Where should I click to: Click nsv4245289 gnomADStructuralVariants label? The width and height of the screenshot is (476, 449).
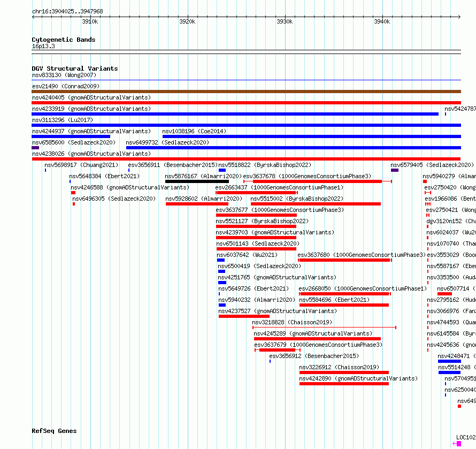[x=313, y=333]
